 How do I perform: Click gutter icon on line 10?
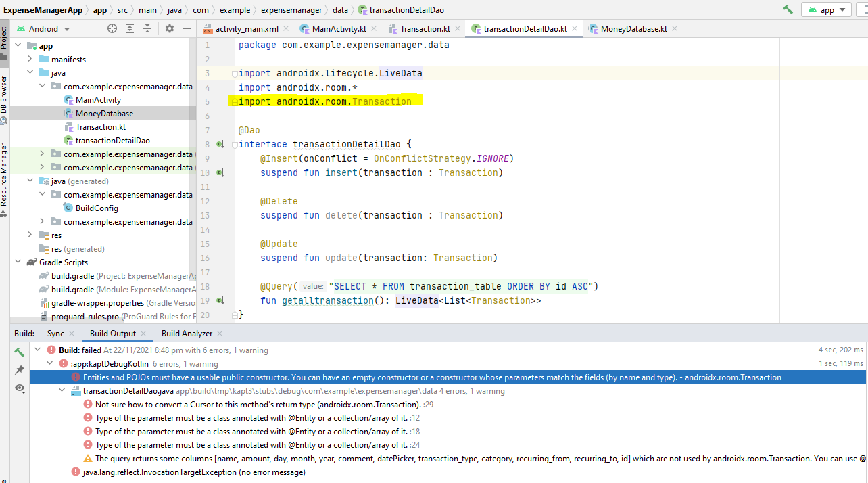[220, 172]
